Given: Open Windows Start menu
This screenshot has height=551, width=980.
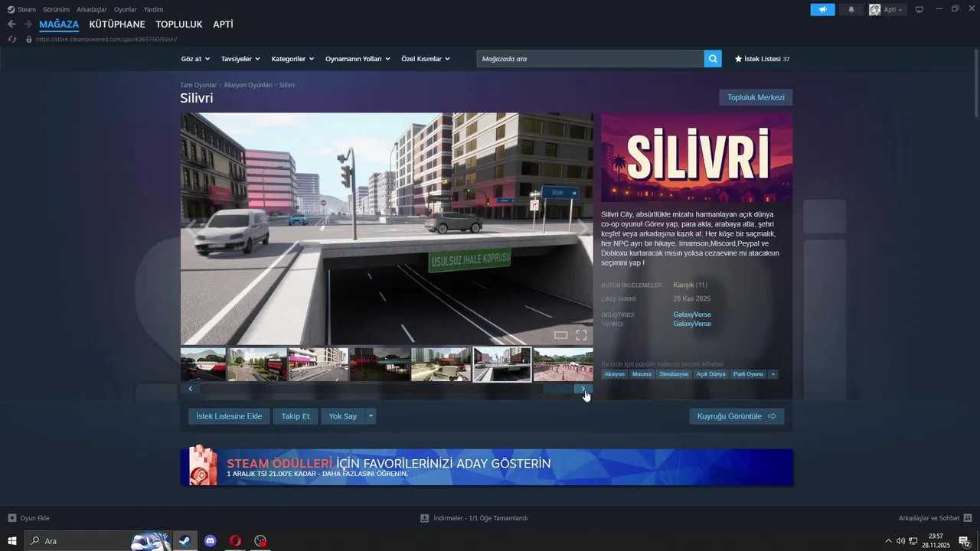Looking at the screenshot, I should [12, 541].
